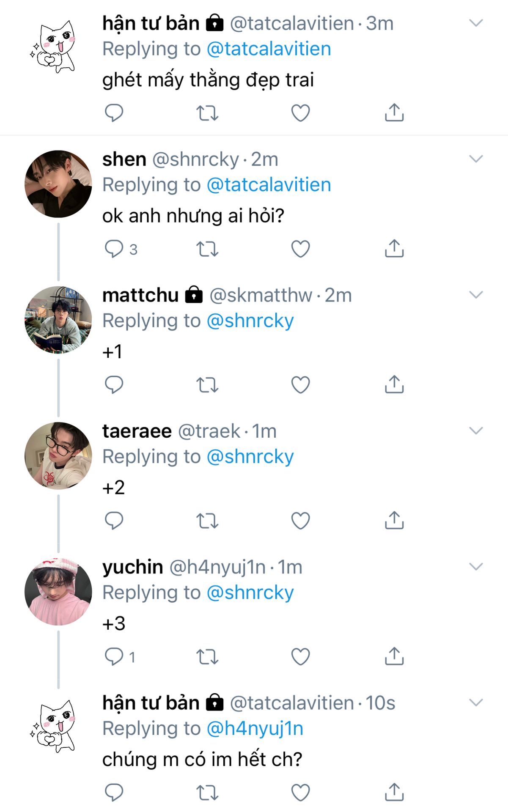
Task: Reply to "chúng m có im hết ch?" tweet
Action: click(114, 793)
